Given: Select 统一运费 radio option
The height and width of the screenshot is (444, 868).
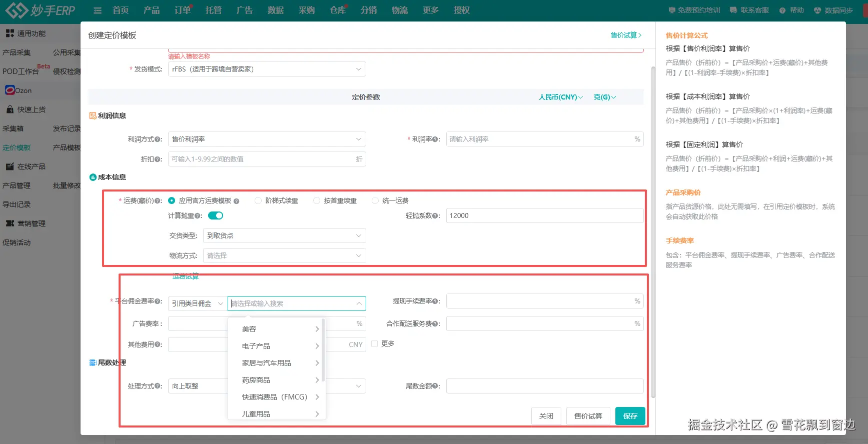Looking at the screenshot, I should coord(375,200).
